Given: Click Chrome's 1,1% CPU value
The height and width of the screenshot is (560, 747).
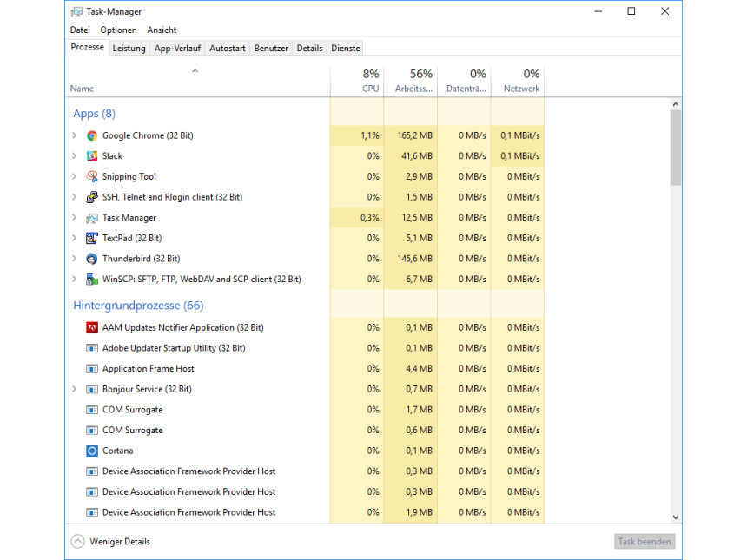Looking at the screenshot, I should coord(370,135).
